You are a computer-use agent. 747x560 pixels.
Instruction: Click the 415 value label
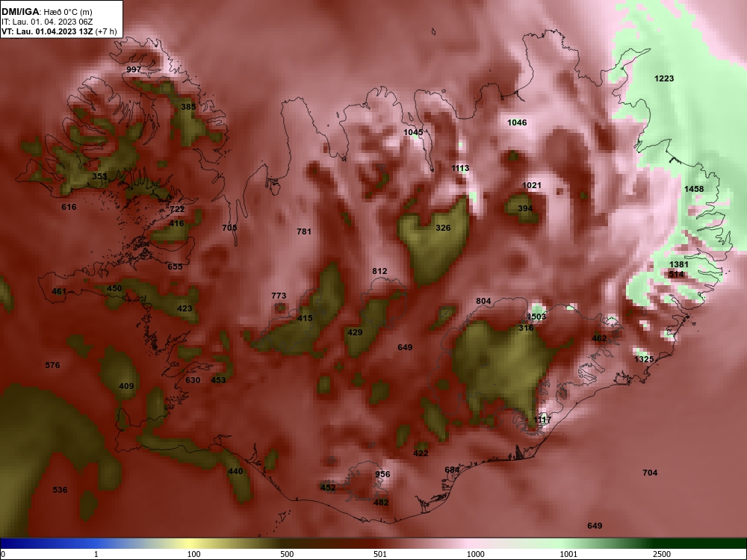[x=305, y=317]
